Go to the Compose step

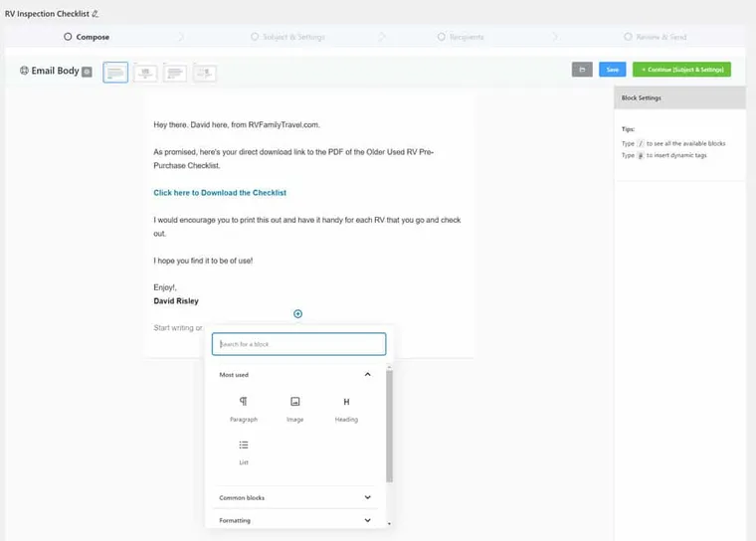pos(87,37)
